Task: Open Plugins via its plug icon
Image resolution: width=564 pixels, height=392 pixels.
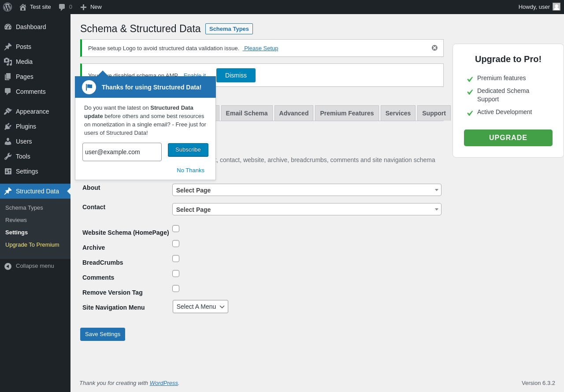Action: point(8,126)
